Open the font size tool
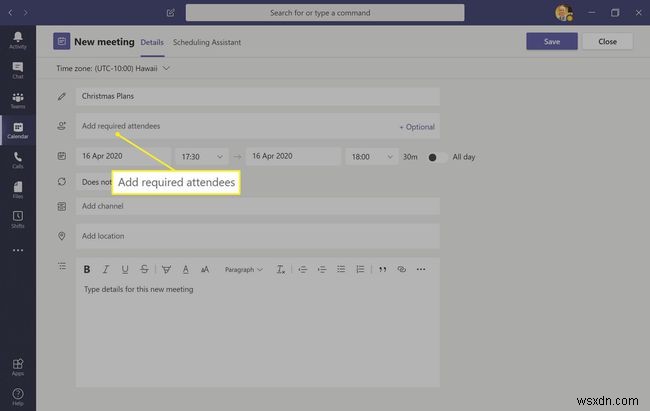The width and height of the screenshot is (650, 411). pos(205,269)
